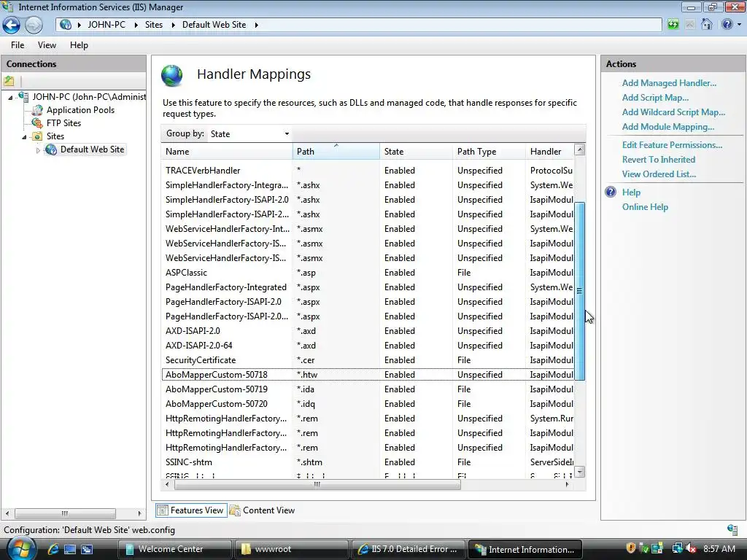
Task: Click the Sites folder icon in the tree
Action: click(x=37, y=136)
